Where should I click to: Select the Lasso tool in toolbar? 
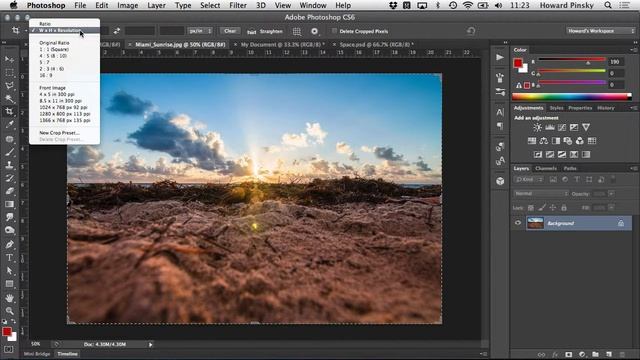(9, 86)
